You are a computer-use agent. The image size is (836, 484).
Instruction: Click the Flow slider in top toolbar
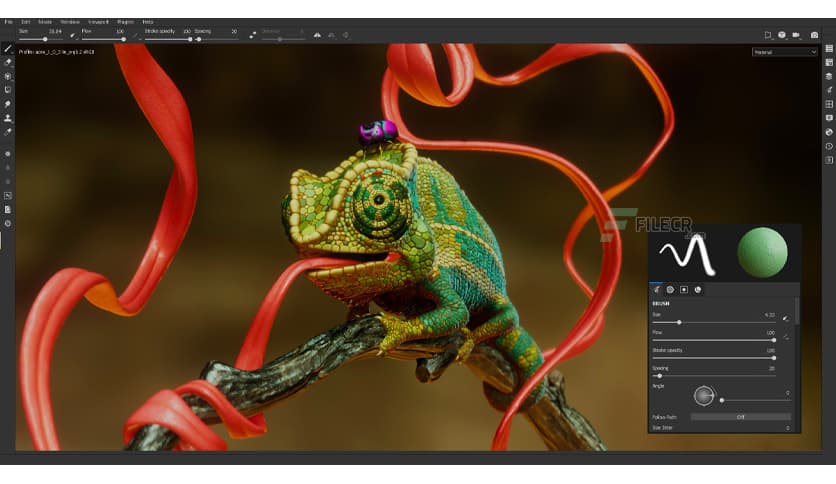coord(103,39)
